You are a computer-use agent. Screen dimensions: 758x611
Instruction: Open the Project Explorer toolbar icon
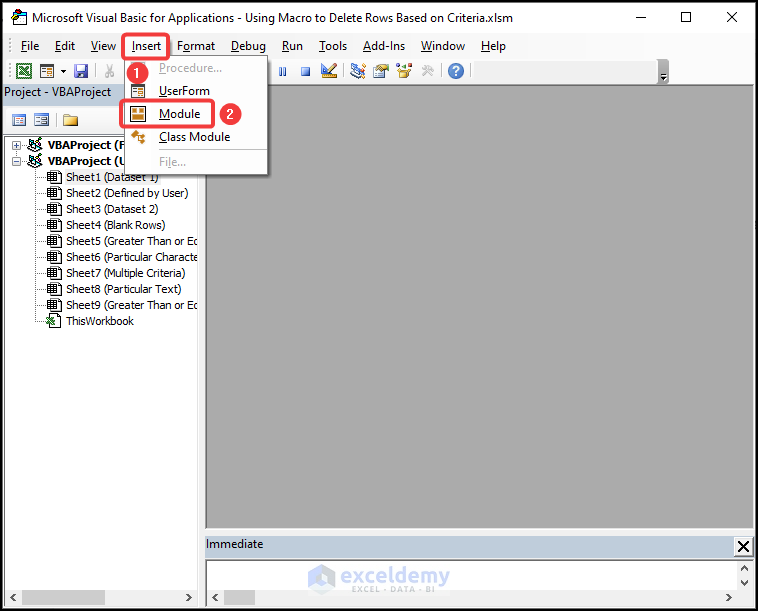tap(358, 71)
